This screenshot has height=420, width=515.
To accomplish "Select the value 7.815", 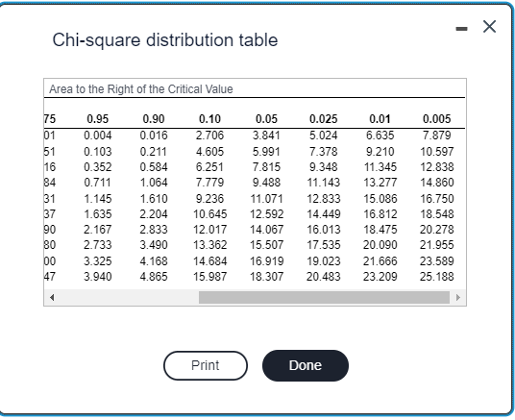I will click(266, 167).
